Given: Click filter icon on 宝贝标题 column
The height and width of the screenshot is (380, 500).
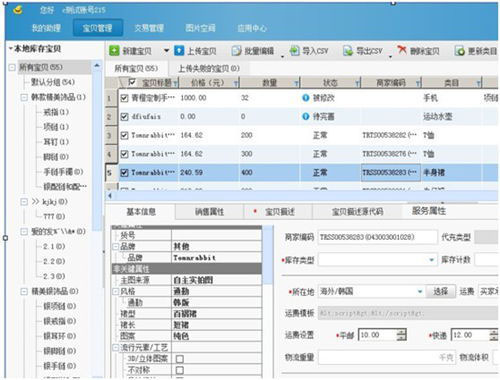Looking at the screenshot, I should pos(176,83).
